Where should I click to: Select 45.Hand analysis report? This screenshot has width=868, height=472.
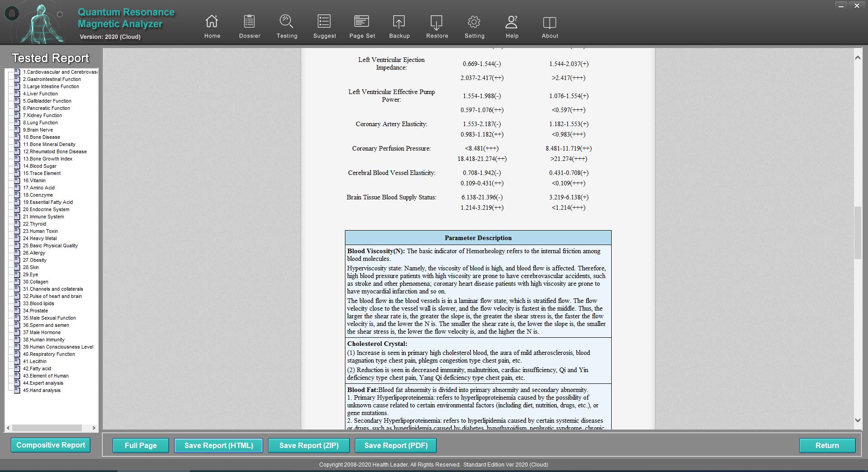click(x=42, y=390)
